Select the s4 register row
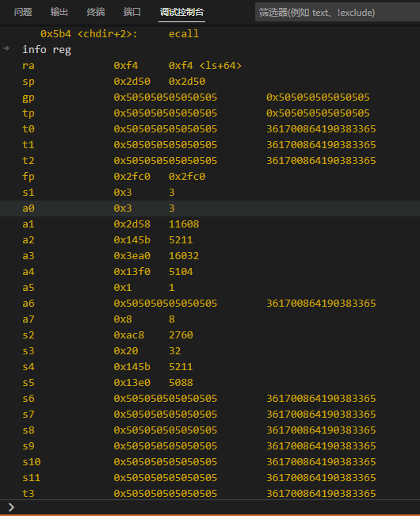This screenshot has height=516, width=420. pyautogui.click(x=210, y=367)
